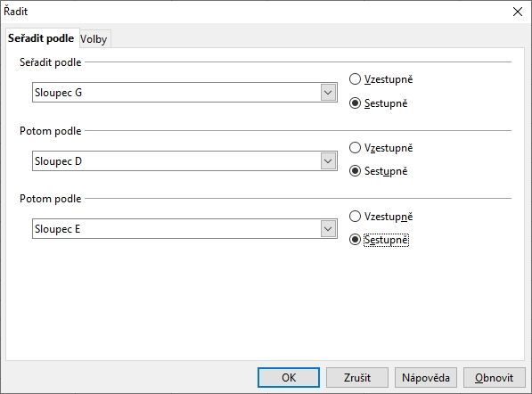Click the Sloupec D combo box field
This screenshot has width=532, height=394.
(x=184, y=160)
